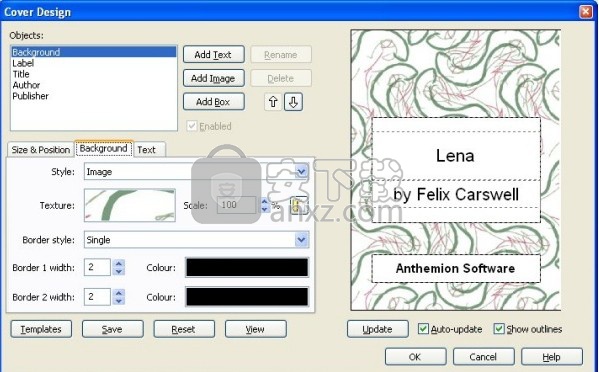Select Title in the Objects list
This screenshot has width=599, height=372.
tap(94, 74)
